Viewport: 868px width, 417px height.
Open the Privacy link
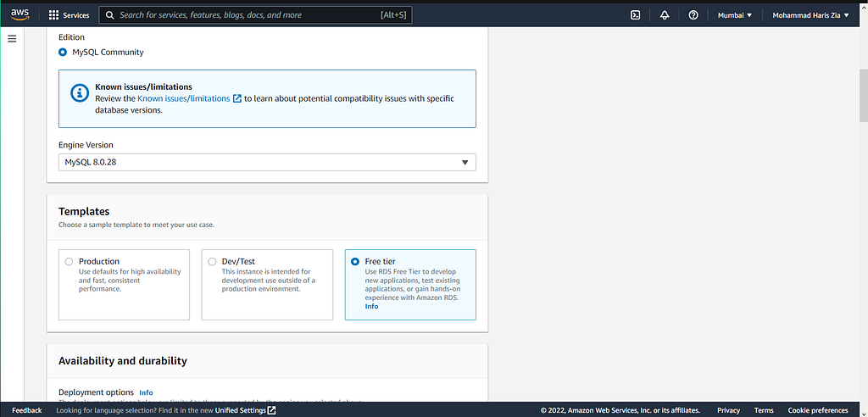pos(728,410)
